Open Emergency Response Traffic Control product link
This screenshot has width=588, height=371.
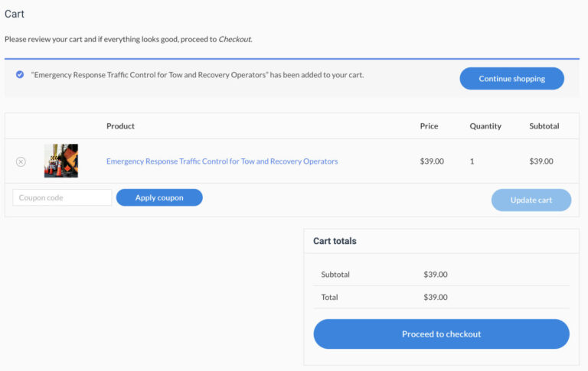coord(221,161)
